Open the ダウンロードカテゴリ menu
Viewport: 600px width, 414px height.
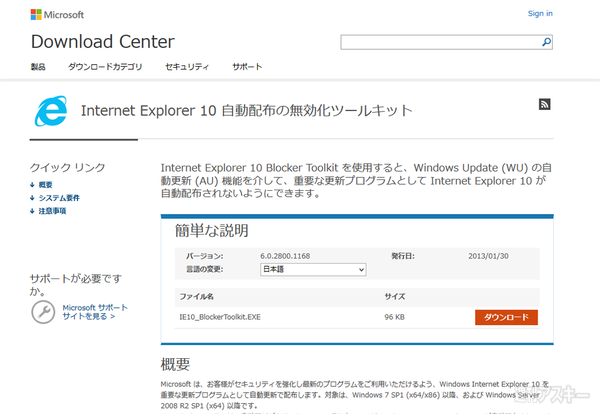click(105, 67)
